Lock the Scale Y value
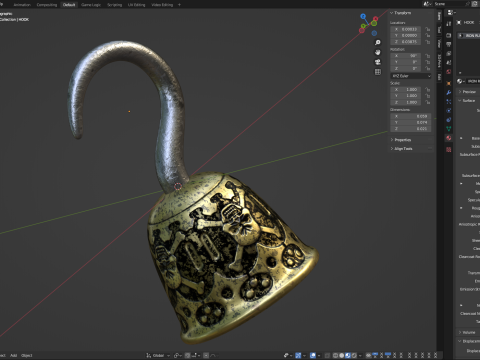Screen dimensions: 480x360 [x=428, y=96]
